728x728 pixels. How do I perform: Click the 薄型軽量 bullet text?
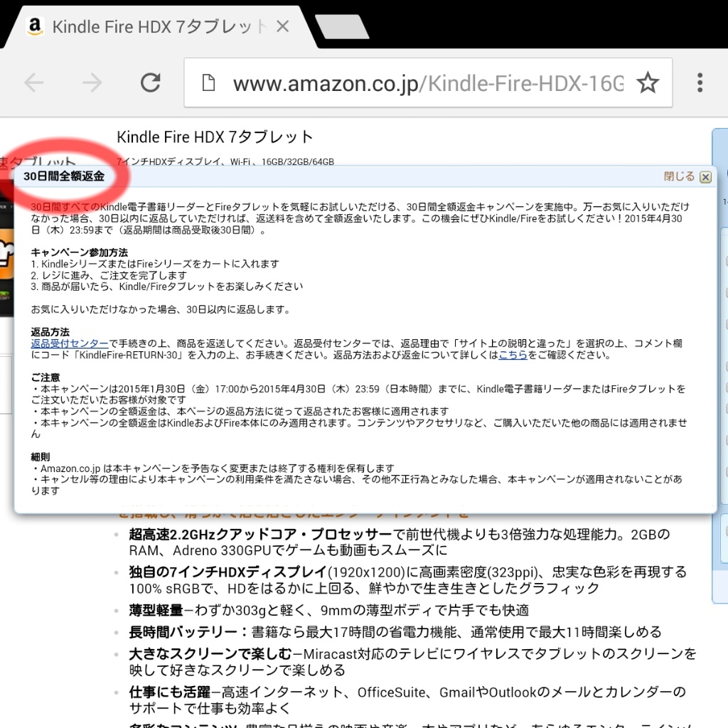tap(328, 610)
